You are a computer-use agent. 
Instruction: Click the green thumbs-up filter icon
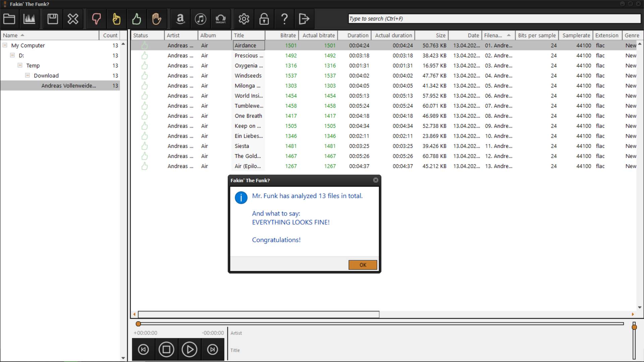tap(137, 19)
